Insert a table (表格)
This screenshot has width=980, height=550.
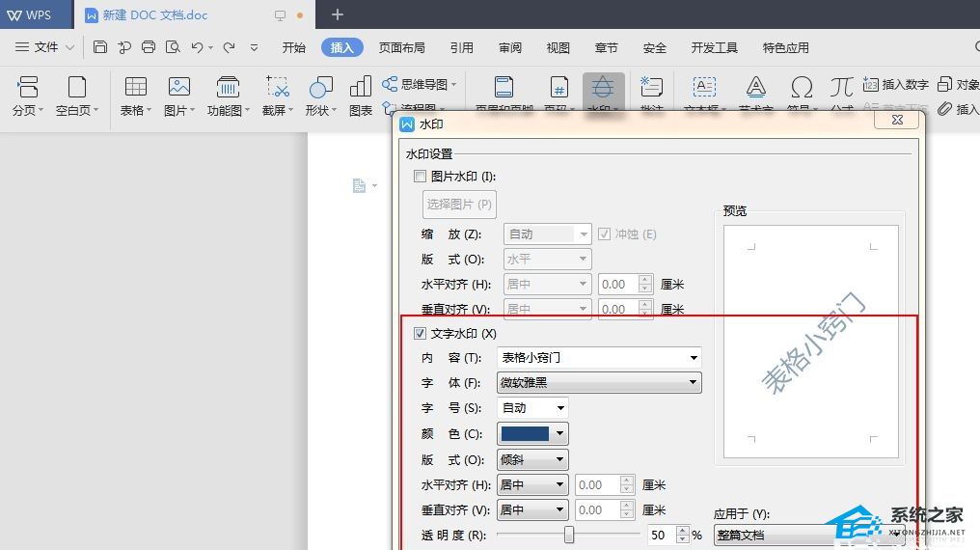coord(136,96)
